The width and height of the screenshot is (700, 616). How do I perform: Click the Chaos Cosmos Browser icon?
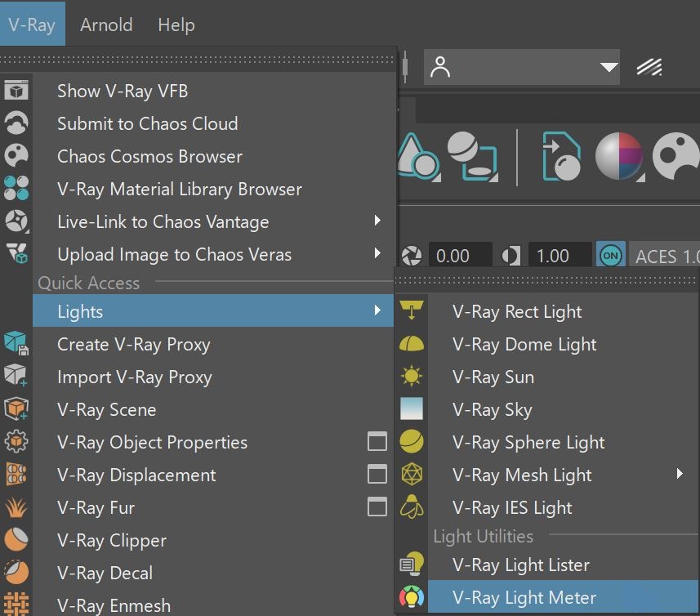pyautogui.click(x=16, y=156)
